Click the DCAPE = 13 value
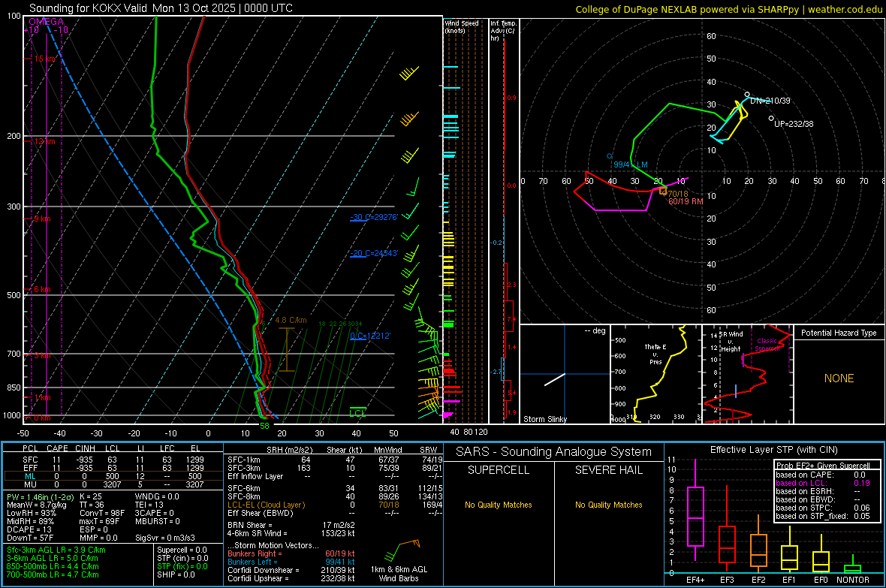 (29, 529)
